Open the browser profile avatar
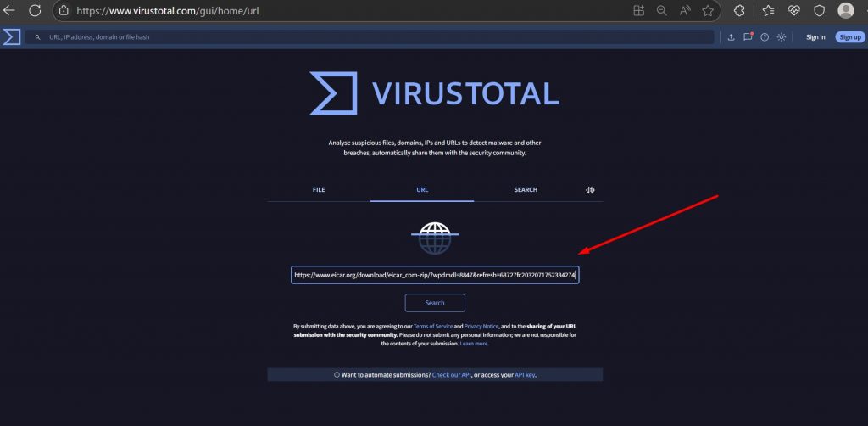The width and height of the screenshot is (868, 426). click(x=845, y=10)
